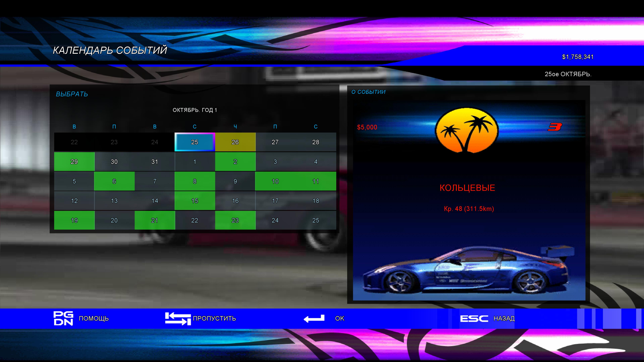
Task: Click the ESC key icon
Action: point(474,319)
